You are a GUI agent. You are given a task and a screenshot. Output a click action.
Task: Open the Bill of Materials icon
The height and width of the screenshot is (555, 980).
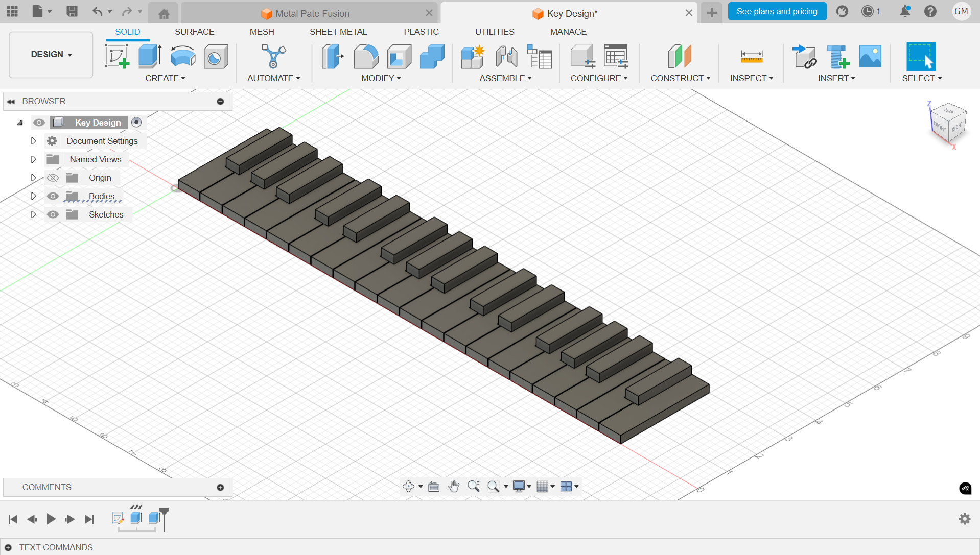click(539, 56)
